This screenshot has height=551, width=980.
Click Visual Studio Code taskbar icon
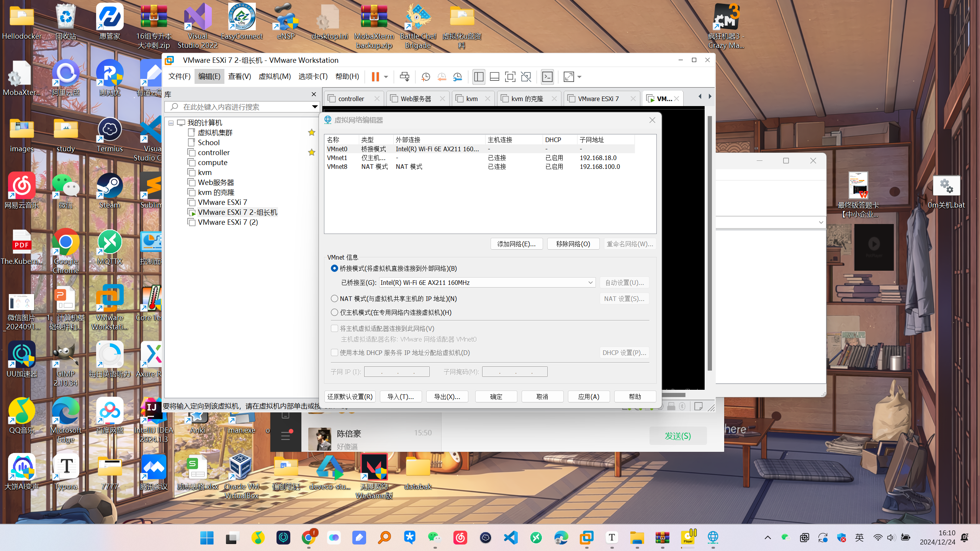click(511, 538)
